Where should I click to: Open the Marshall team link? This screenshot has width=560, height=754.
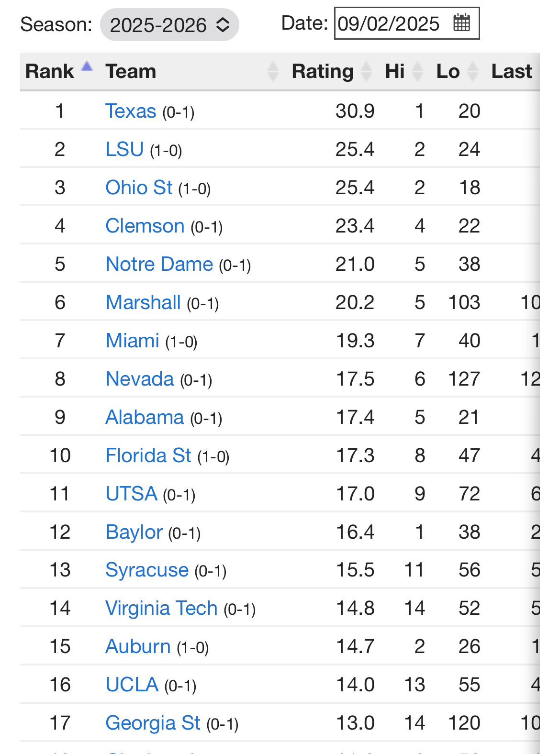[143, 302]
